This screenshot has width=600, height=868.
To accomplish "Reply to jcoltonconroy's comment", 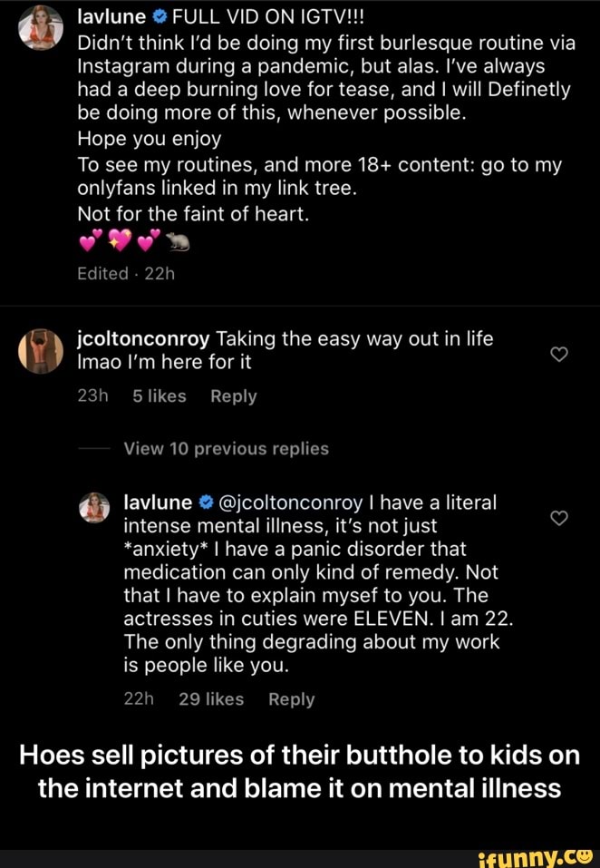I will (x=233, y=395).
